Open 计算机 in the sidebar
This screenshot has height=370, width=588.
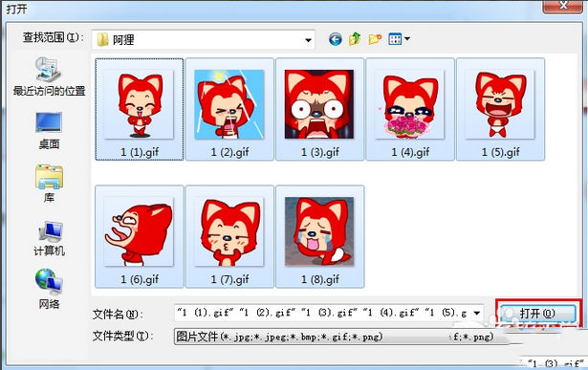click(x=49, y=238)
